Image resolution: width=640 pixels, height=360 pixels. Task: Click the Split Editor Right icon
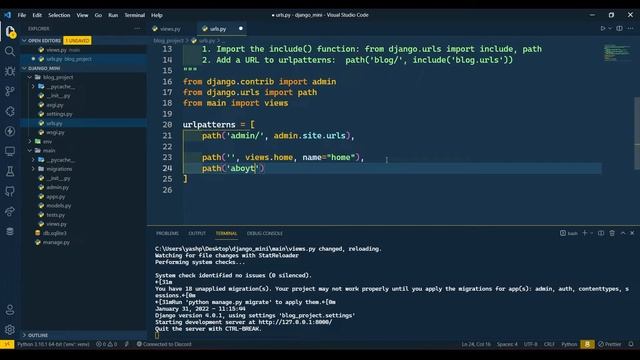click(619, 29)
